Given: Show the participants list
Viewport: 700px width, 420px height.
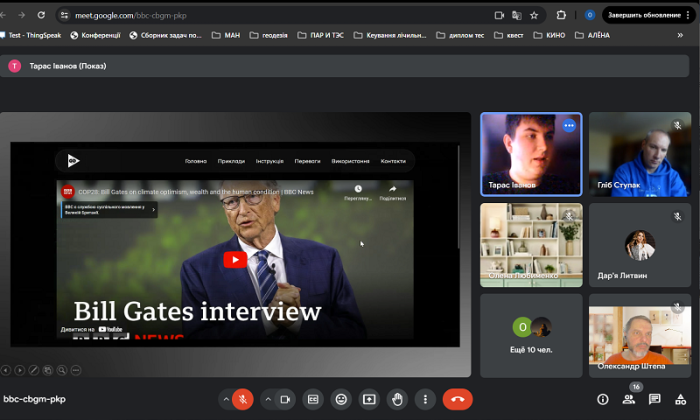Looking at the screenshot, I should click(629, 399).
